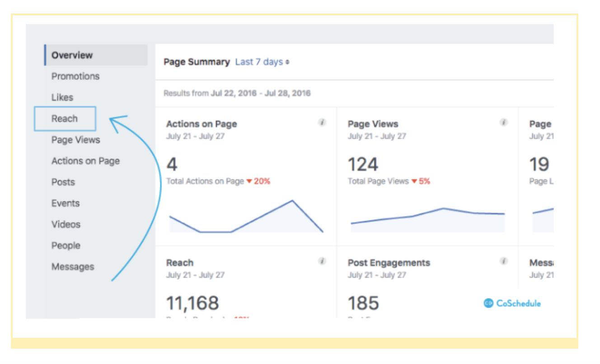The width and height of the screenshot is (600, 364).
Task: Click the 11,168 reach value
Action: click(x=193, y=303)
